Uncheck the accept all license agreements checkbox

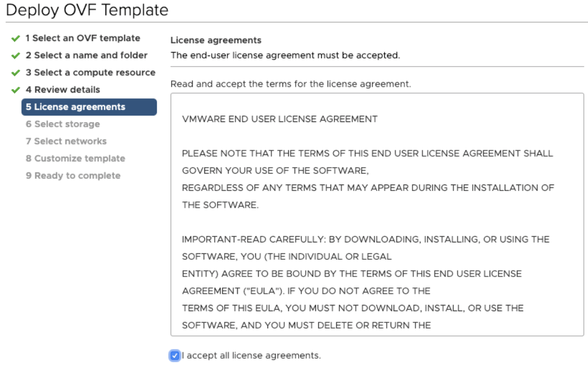click(175, 355)
